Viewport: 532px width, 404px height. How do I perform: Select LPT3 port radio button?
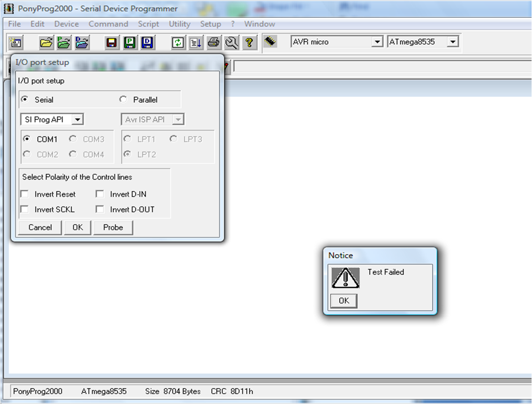pos(173,139)
